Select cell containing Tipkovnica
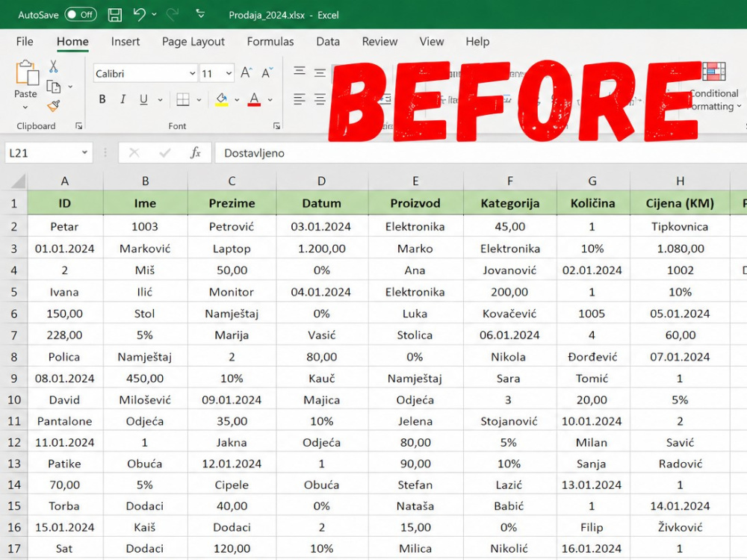Viewport: 747px width, 560px height. tap(680, 227)
